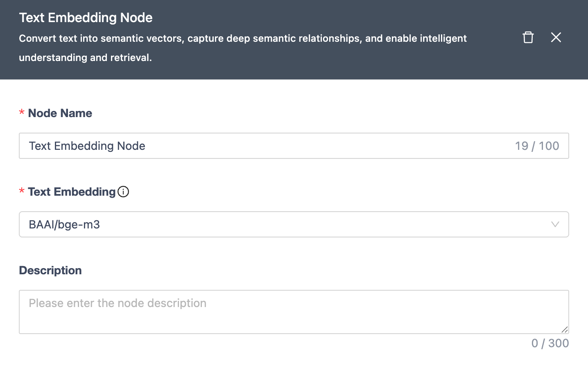This screenshot has width=588, height=375.
Task: Select the BAAI/bge-m3 value text
Action: point(64,224)
